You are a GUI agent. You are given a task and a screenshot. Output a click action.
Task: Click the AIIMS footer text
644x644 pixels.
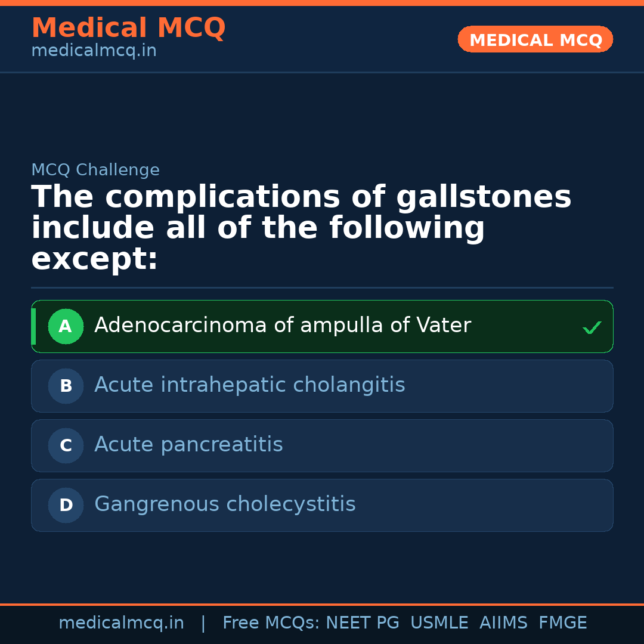[503, 623]
